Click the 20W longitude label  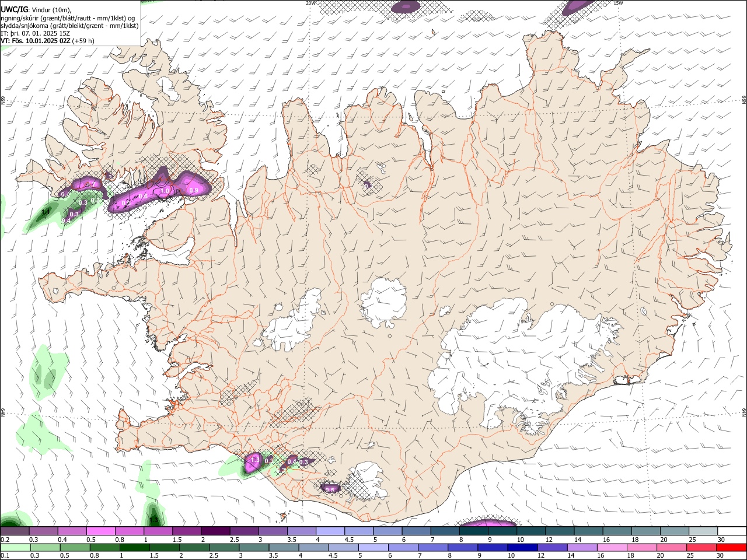(x=310, y=3)
